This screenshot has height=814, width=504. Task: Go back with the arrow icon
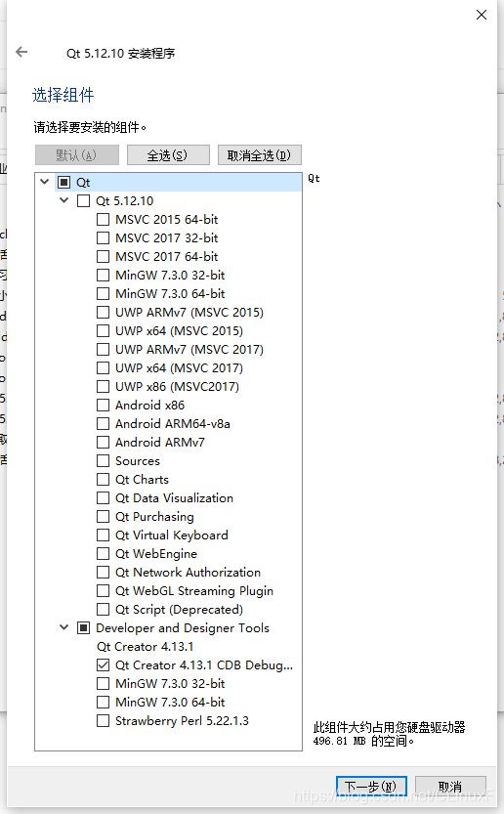[x=21, y=52]
